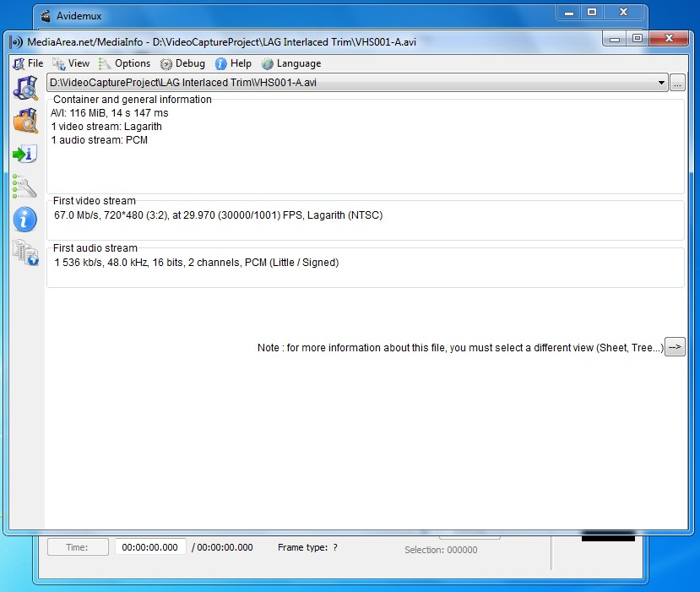This screenshot has height=592, width=700.
Task: Open the Options menu
Action: pos(125,63)
